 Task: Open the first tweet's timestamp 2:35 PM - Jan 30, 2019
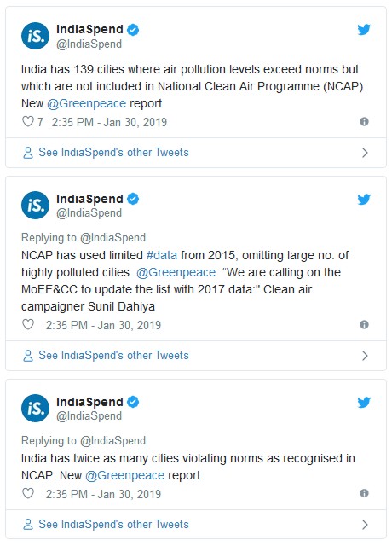[109, 122]
